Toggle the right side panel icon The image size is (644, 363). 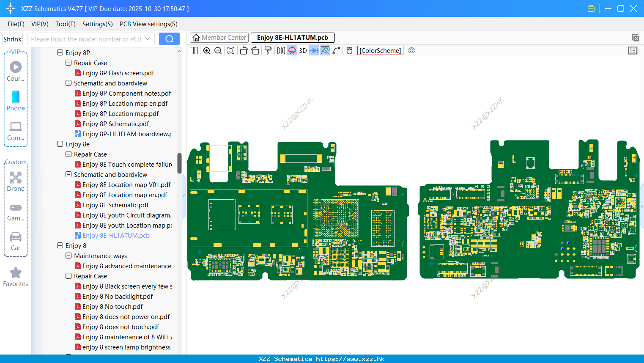click(633, 50)
